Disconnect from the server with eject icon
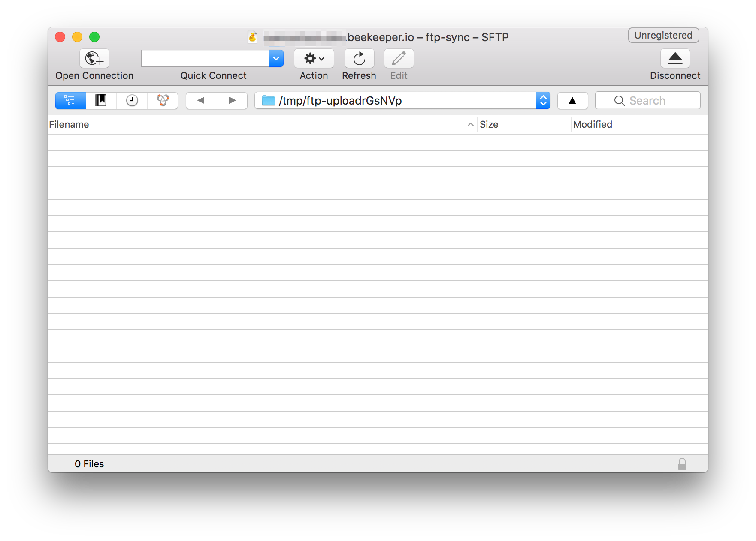Image resolution: width=756 pixels, height=541 pixels. coord(675,58)
